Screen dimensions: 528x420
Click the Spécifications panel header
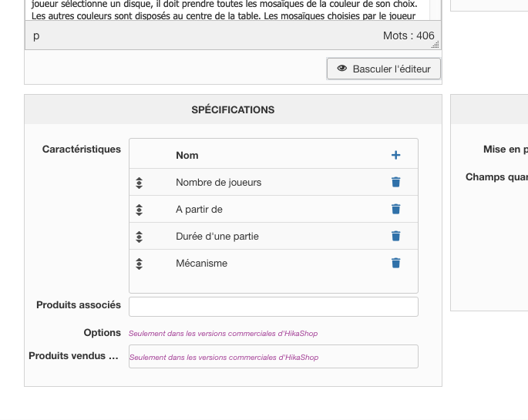click(x=233, y=109)
